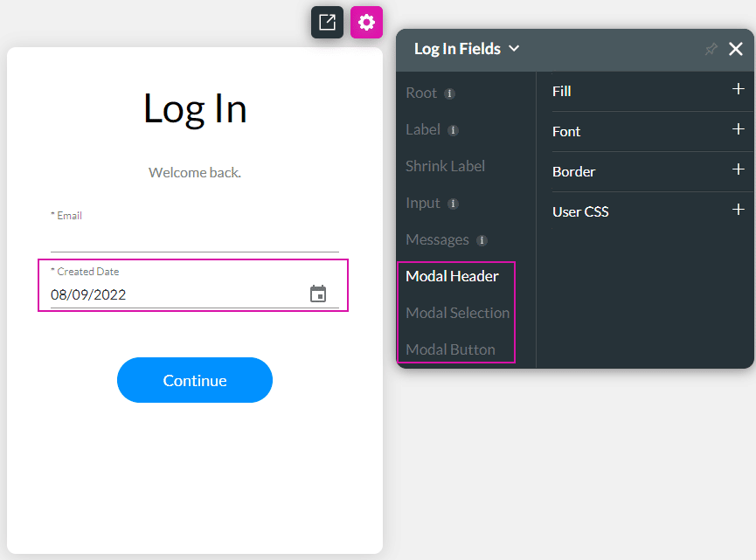
Task: Expand the Border section
Action: pos(738,170)
